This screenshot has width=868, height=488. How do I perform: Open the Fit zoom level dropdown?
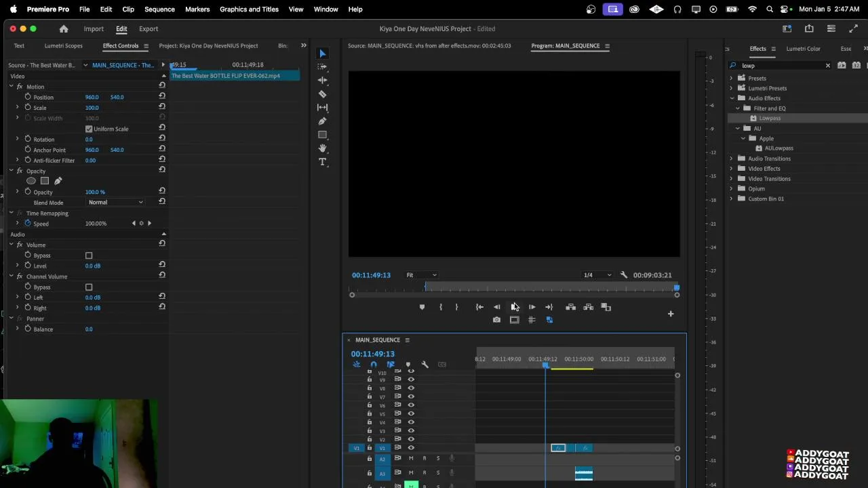click(x=421, y=275)
